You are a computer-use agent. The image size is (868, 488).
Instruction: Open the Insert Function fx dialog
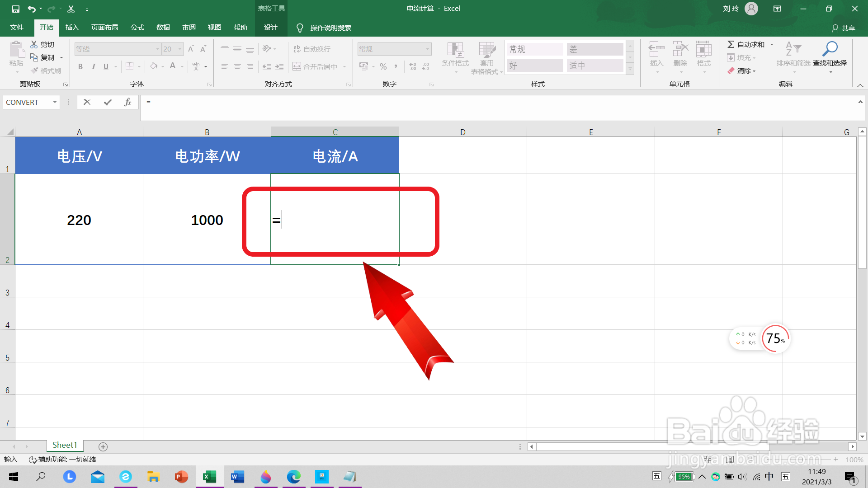pyautogui.click(x=127, y=103)
